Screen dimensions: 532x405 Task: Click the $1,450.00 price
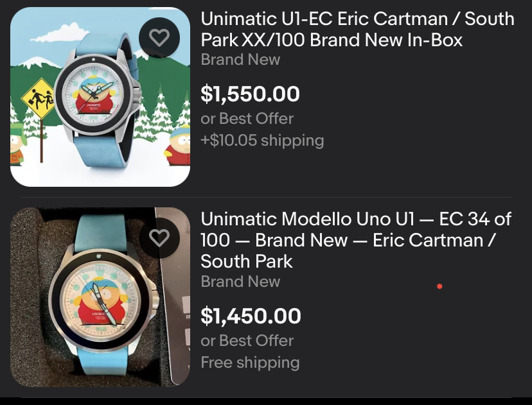tap(251, 316)
